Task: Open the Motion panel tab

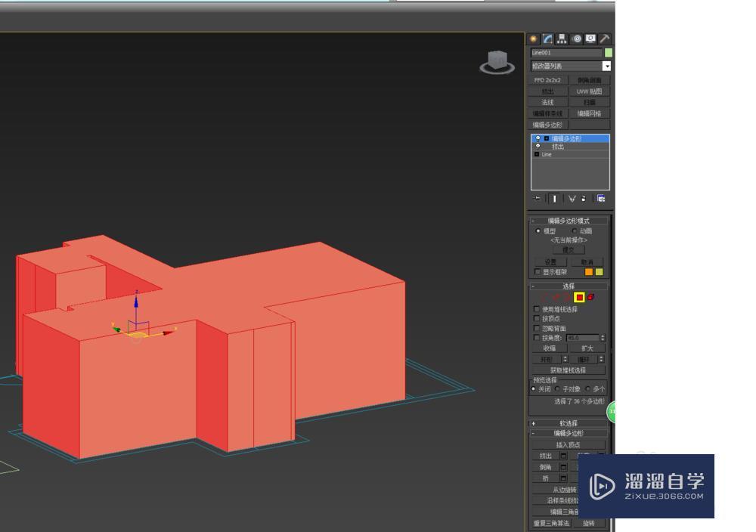Action: click(x=577, y=39)
